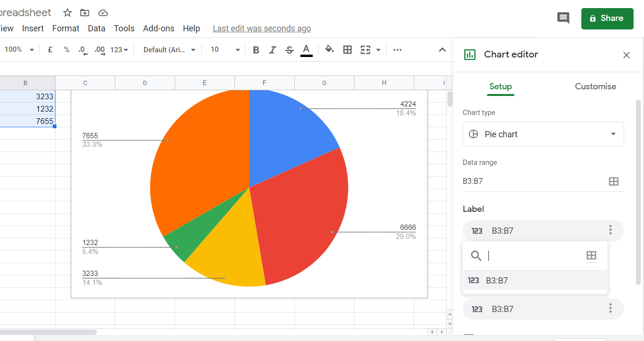Show more toolbar options (three dots)
Image resolution: width=644 pixels, height=341 pixels.
[398, 49]
